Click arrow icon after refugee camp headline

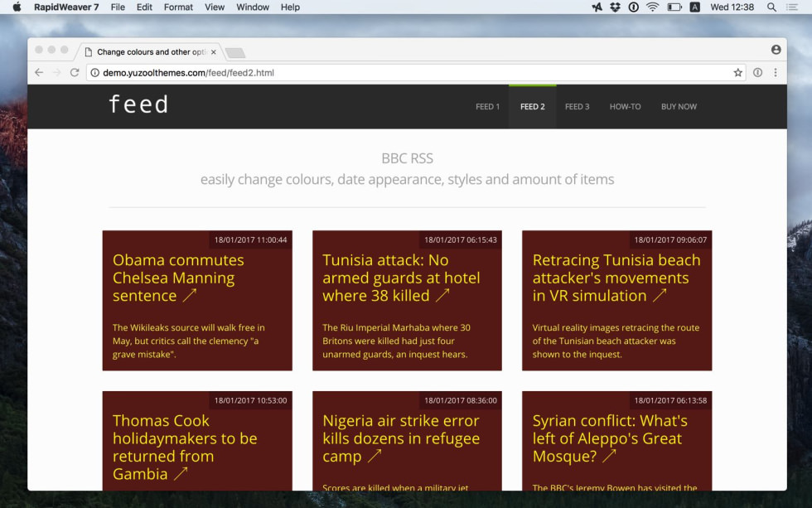(375, 456)
